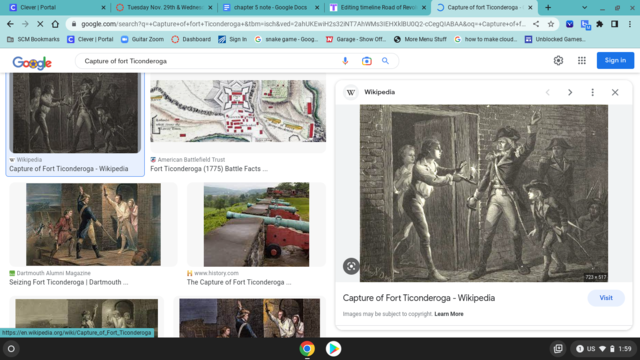Open the blue profile extension icon
Viewport: 640px width, 360px height.
[569, 24]
